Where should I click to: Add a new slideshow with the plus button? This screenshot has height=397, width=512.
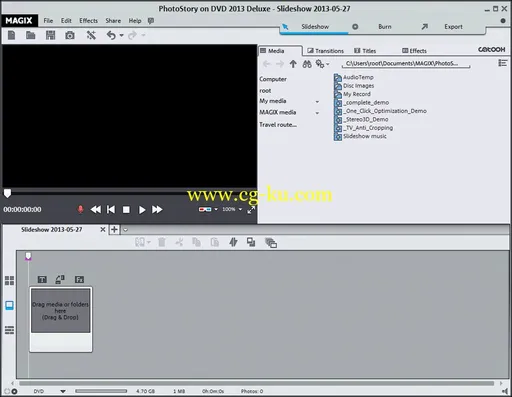click(x=114, y=230)
